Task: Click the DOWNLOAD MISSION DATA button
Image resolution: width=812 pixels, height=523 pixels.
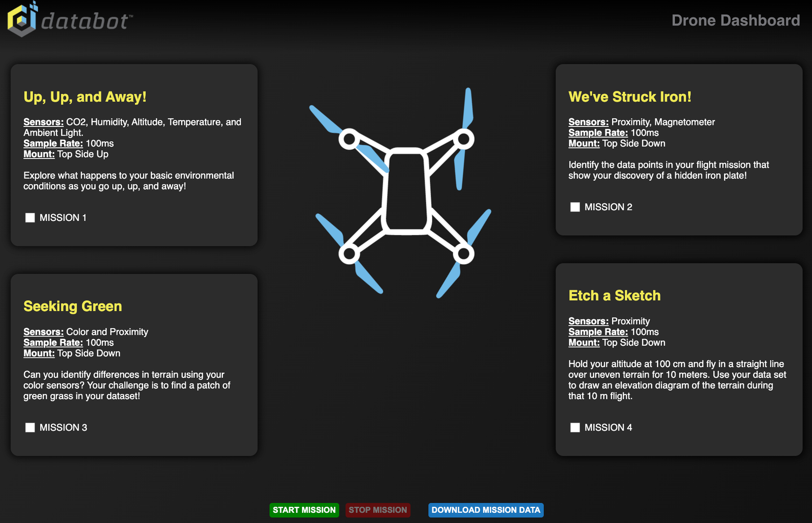Action: (x=486, y=510)
